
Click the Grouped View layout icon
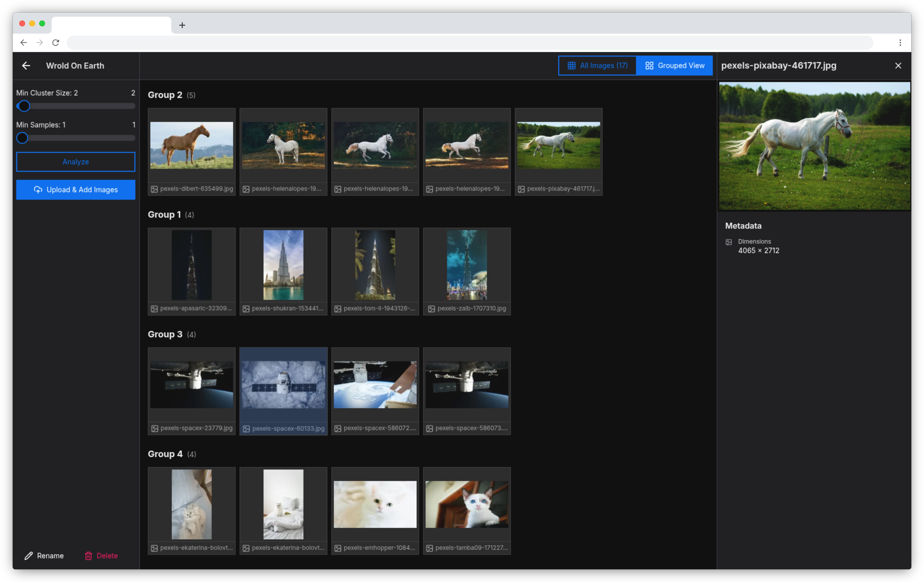point(649,65)
